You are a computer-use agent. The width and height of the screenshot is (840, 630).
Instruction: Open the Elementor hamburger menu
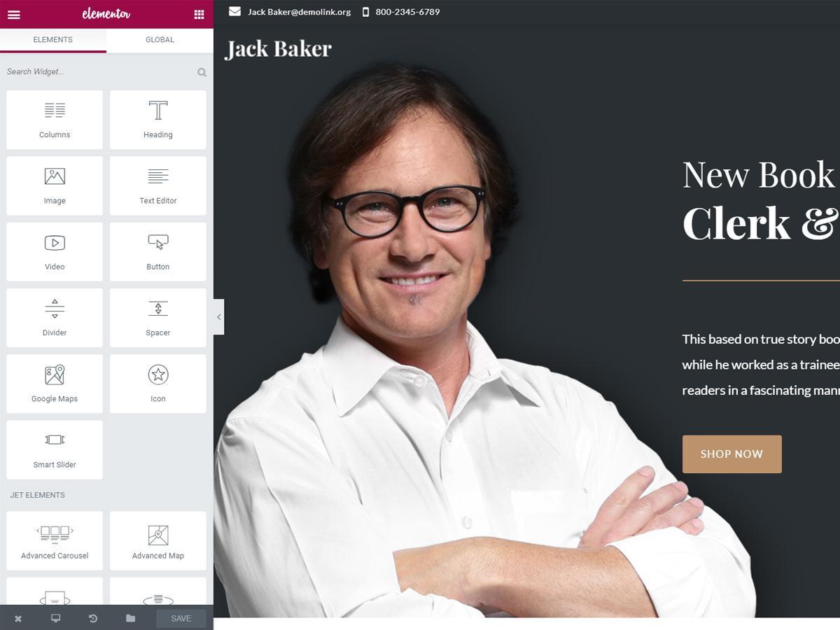click(13, 14)
